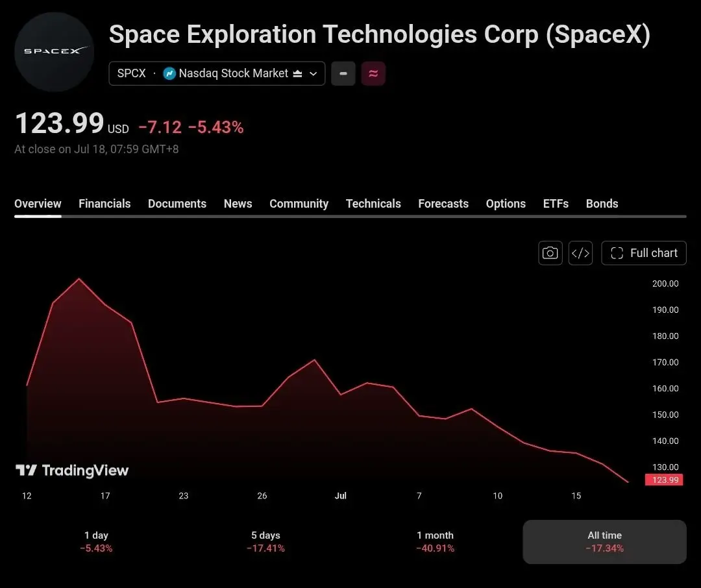Click the TradingView logo watermark

[72, 471]
